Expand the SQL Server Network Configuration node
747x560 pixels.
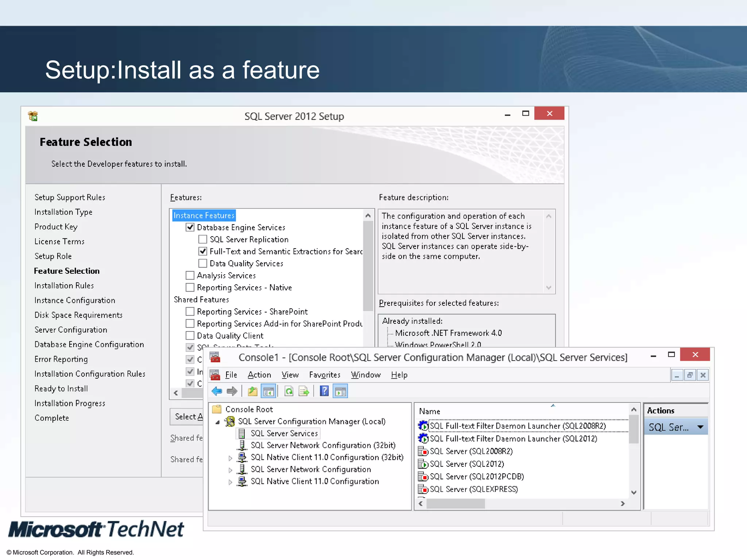tap(230, 470)
